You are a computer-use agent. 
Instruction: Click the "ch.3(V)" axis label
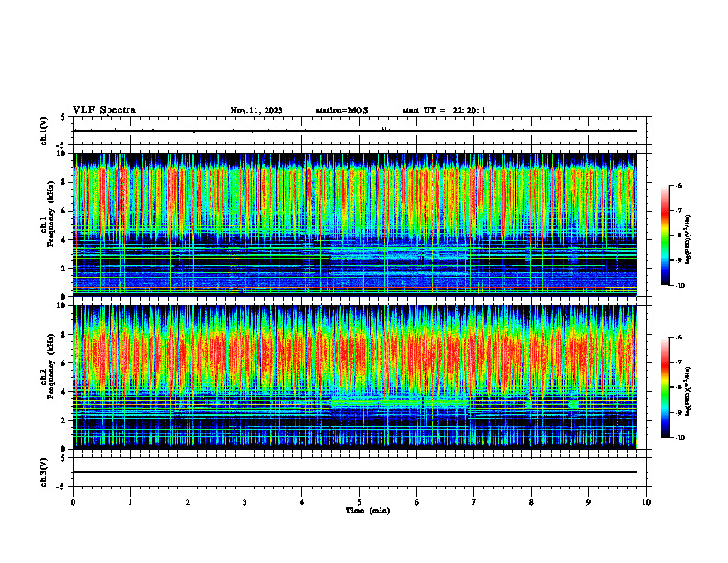pyautogui.click(x=44, y=472)
